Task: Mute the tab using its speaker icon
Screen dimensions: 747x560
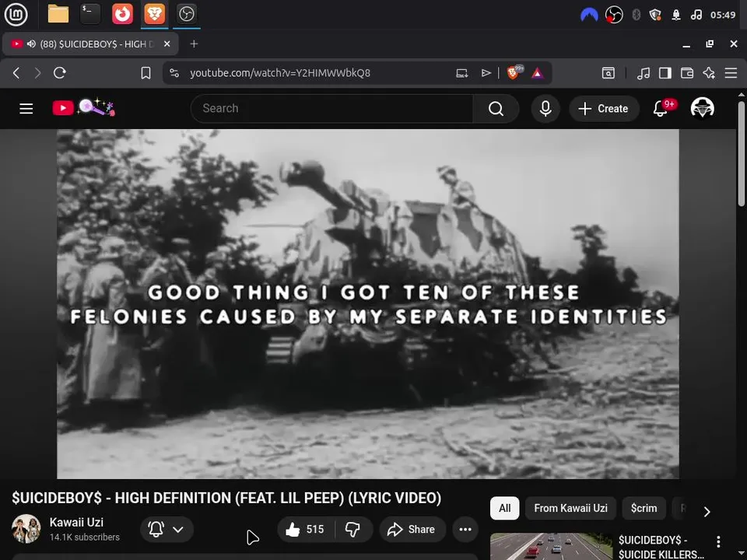Action: pos(31,44)
